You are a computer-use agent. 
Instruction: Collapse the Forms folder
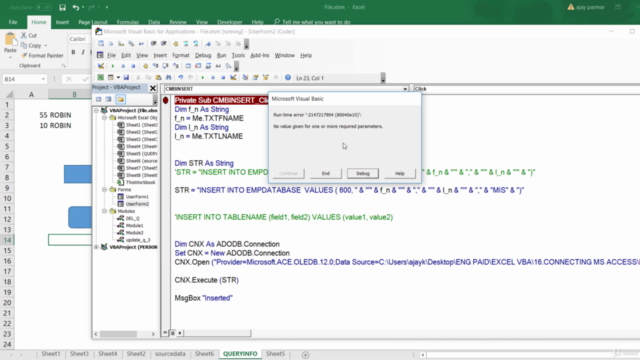pyautogui.click(x=104, y=189)
